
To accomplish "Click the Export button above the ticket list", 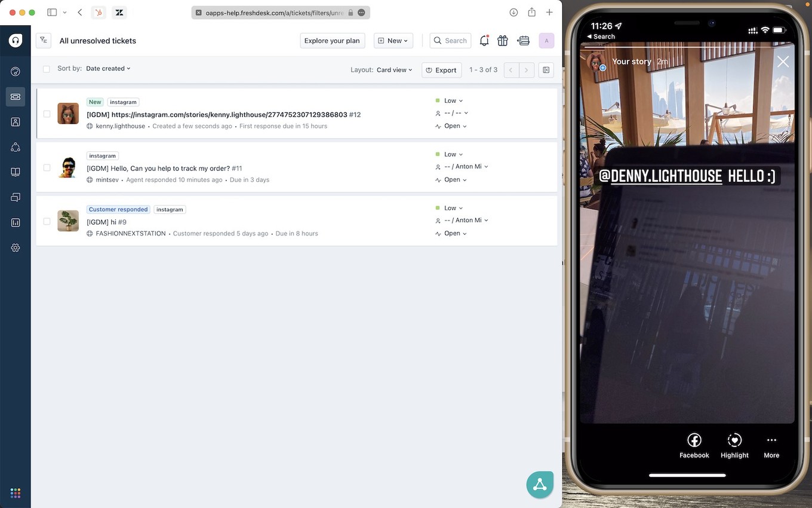I will (x=441, y=70).
